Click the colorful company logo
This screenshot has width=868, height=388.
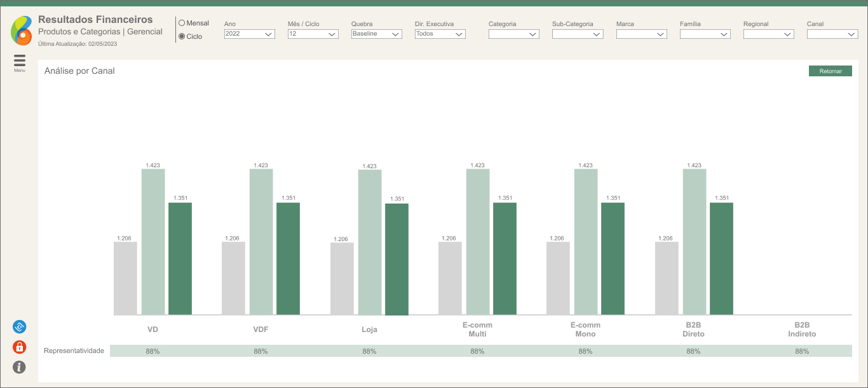pyautogui.click(x=21, y=31)
